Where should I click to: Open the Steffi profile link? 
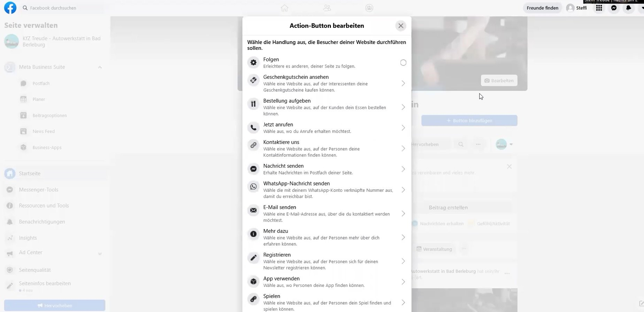point(577,8)
